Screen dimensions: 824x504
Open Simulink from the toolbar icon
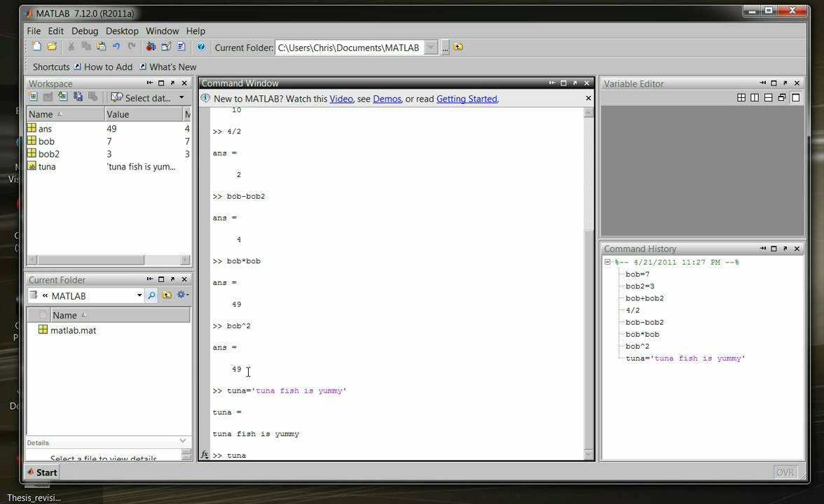151,47
